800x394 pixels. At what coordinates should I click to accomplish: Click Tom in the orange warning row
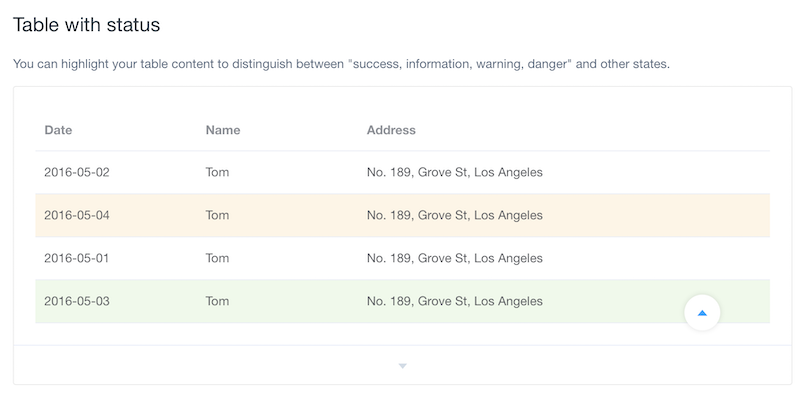point(217,215)
